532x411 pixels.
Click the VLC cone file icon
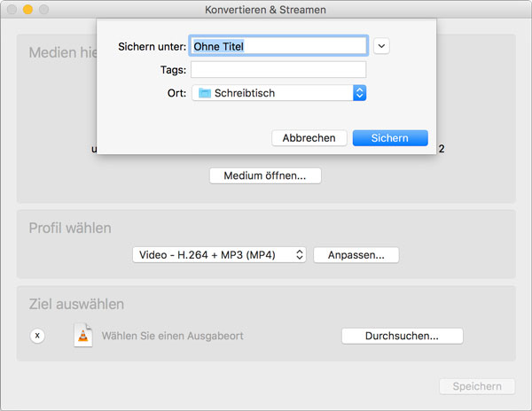[x=83, y=335]
